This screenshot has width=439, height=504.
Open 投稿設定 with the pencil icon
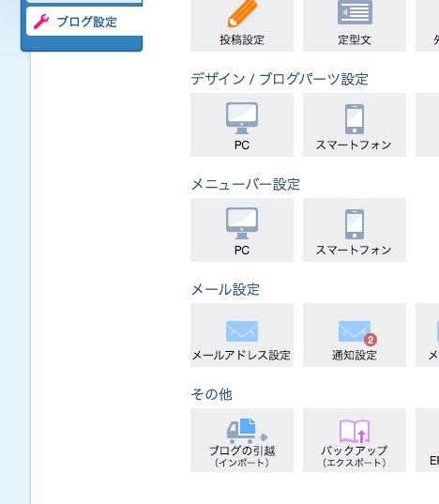(x=242, y=24)
